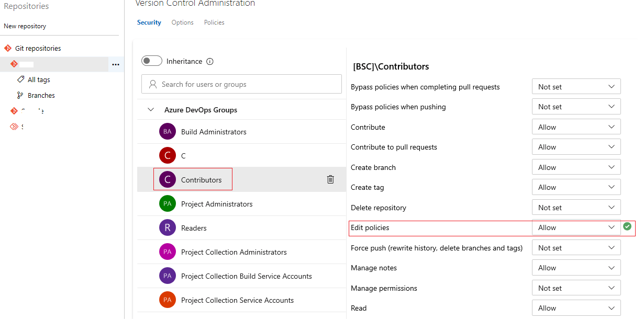This screenshot has height=320, width=644.
Task: Open the Branches tree item
Action: pyautogui.click(x=41, y=95)
